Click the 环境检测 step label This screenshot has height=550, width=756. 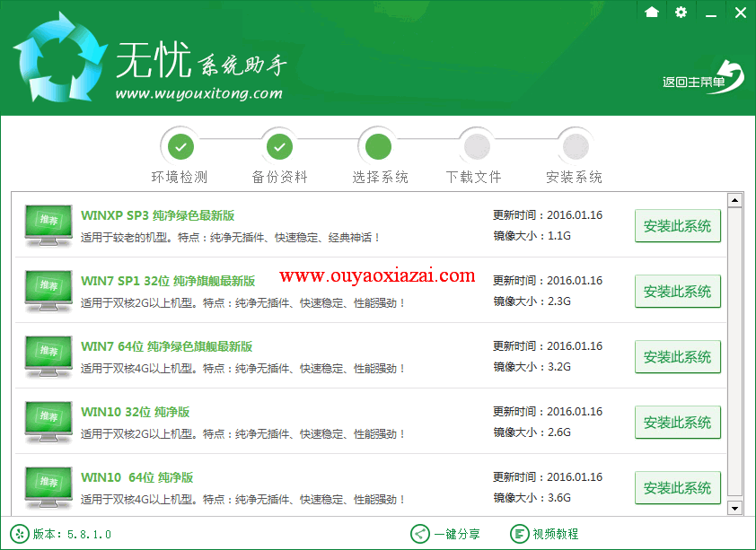180,178
